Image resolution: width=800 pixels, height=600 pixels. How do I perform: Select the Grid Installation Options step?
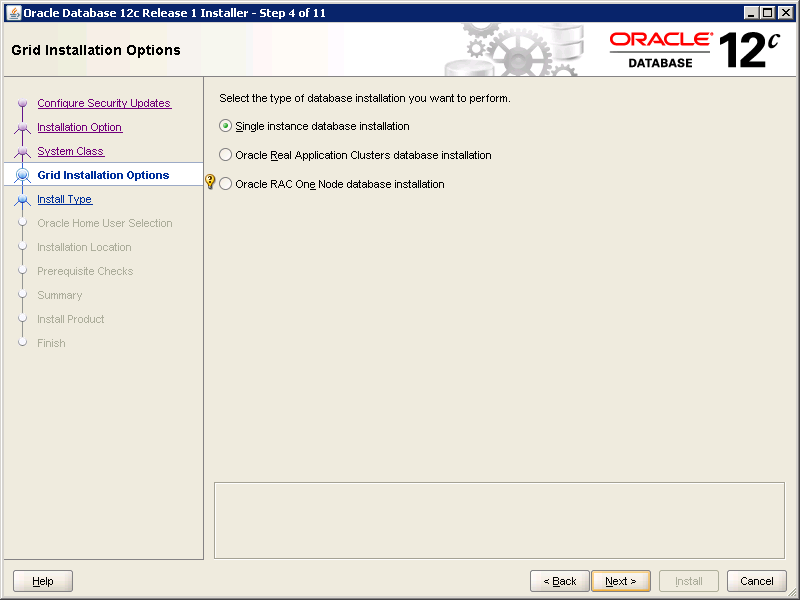tap(103, 175)
